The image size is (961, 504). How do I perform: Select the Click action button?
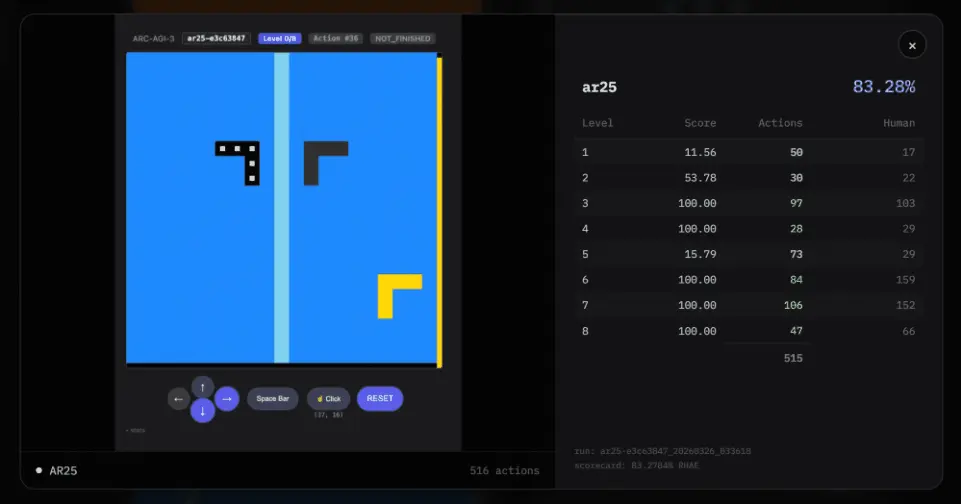[329, 399]
